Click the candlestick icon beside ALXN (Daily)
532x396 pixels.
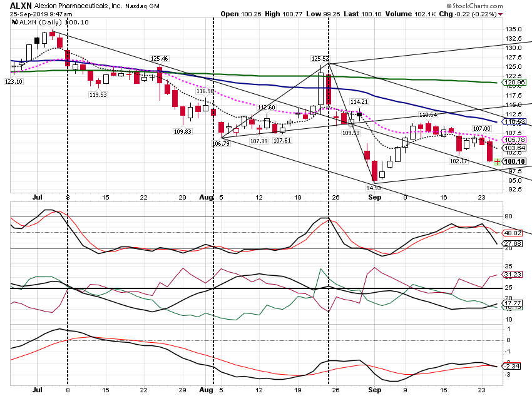tap(14, 23)
